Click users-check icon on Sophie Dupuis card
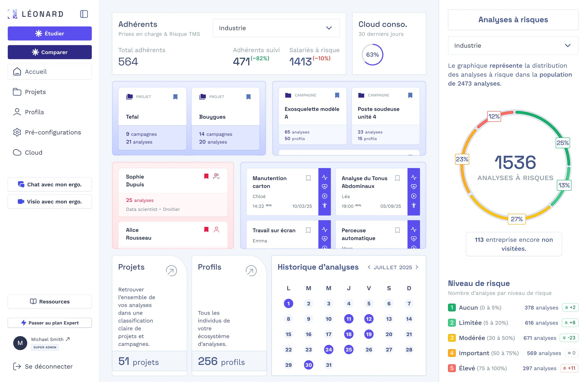The height and width of the screenshot is (382, 588). [x=216, y=176]
